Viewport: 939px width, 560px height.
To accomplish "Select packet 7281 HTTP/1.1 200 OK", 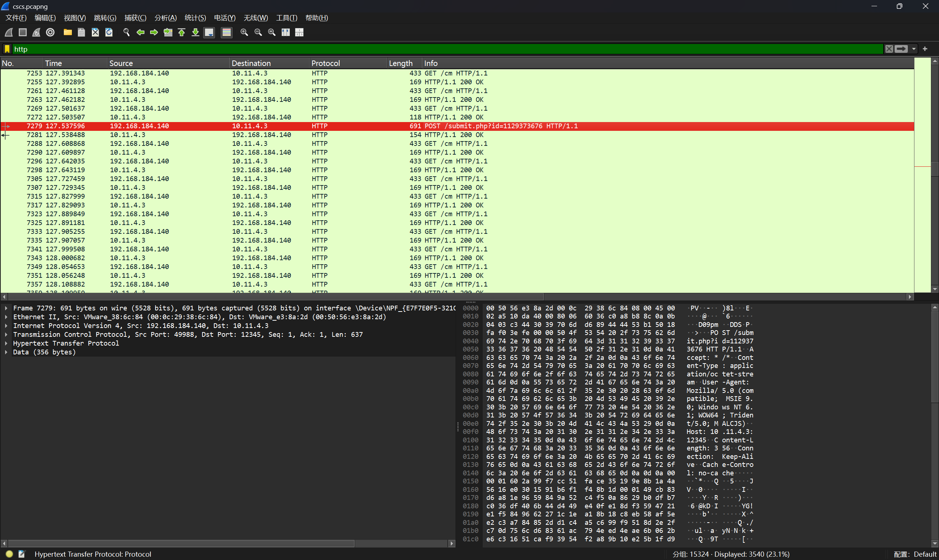I will click(x=457, y=135).
